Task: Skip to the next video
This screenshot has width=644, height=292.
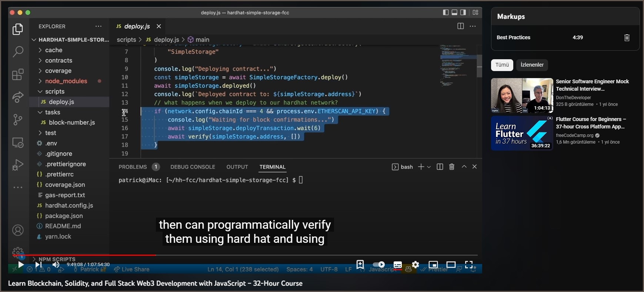Action: click(x=39, y=265)
